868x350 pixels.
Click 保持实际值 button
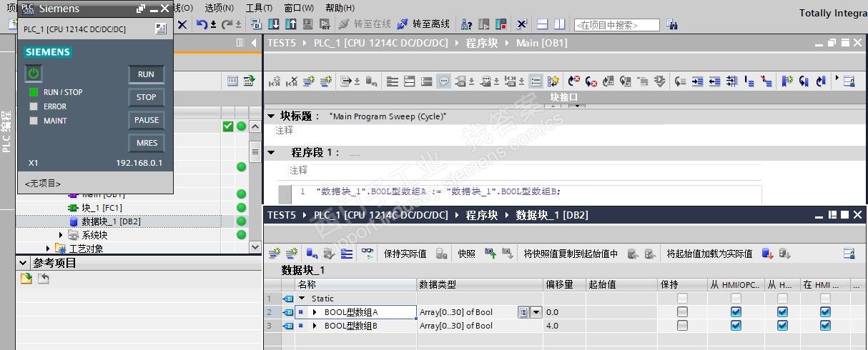pos(405,254)
